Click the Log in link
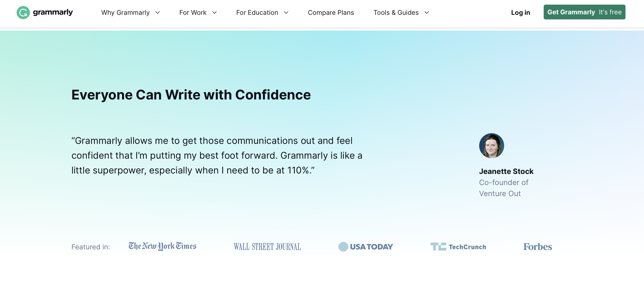The width and height of the screenshot is (644, 303). pyautogui.click(x=521, y=12)
